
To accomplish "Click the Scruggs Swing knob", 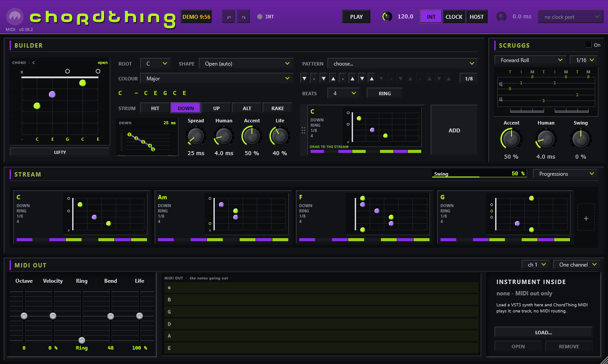I will 580,139.
